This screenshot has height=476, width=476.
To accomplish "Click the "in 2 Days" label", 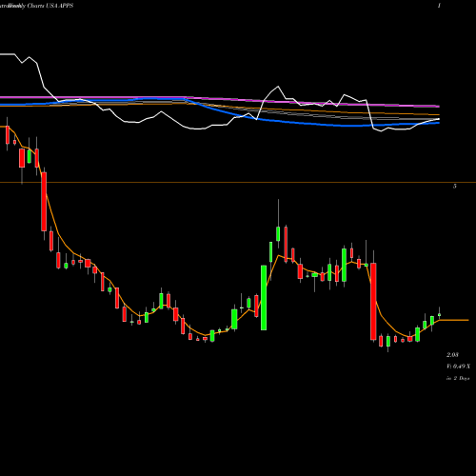I will pyautogui.click(x=458, y=378).
